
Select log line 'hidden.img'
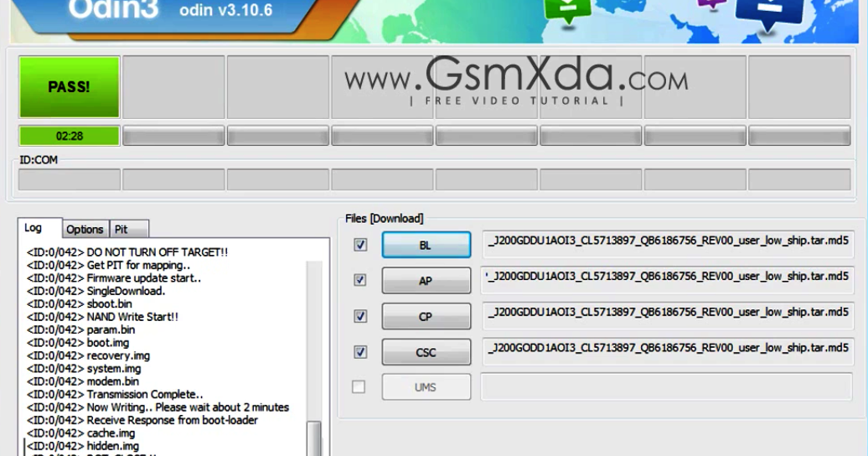point(83,446)
